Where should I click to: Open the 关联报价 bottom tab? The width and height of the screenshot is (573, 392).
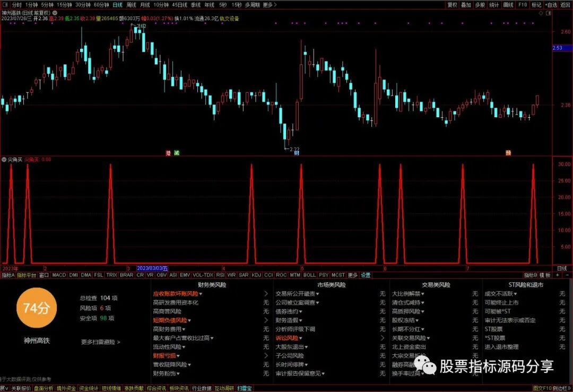tap(21, 388)
